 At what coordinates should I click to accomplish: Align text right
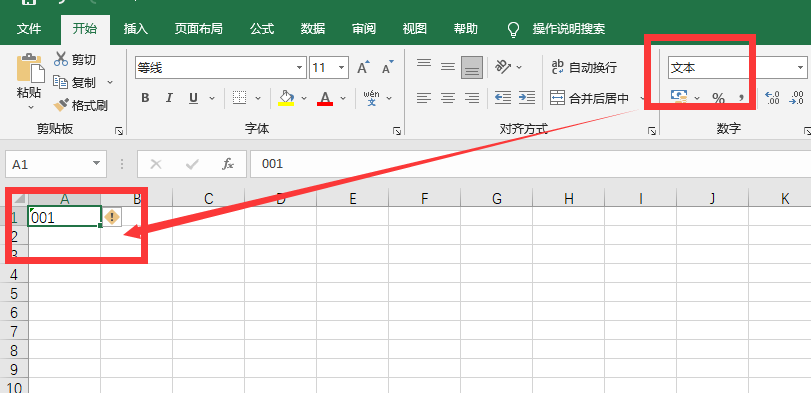click(472, 98)
